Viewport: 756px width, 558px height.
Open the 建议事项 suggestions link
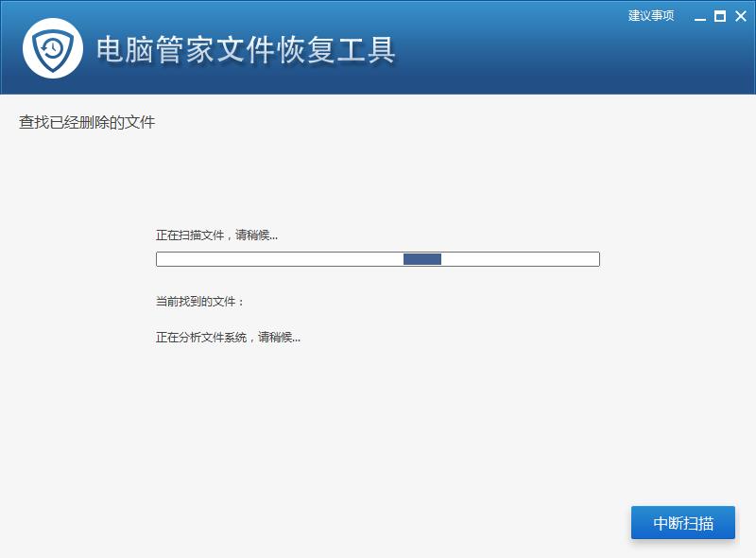coord(651,16)
